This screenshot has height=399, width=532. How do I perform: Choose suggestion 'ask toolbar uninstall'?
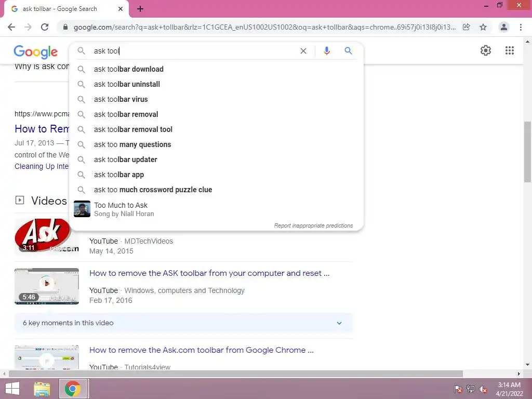216,84
